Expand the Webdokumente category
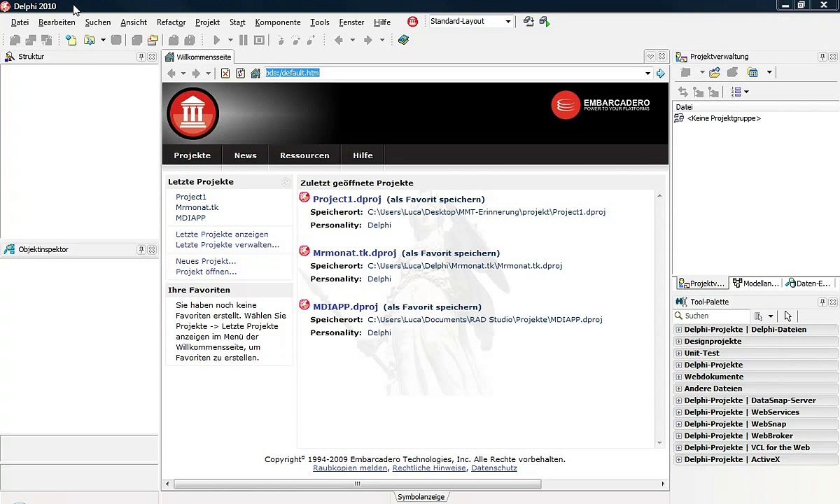 (678, 377)
